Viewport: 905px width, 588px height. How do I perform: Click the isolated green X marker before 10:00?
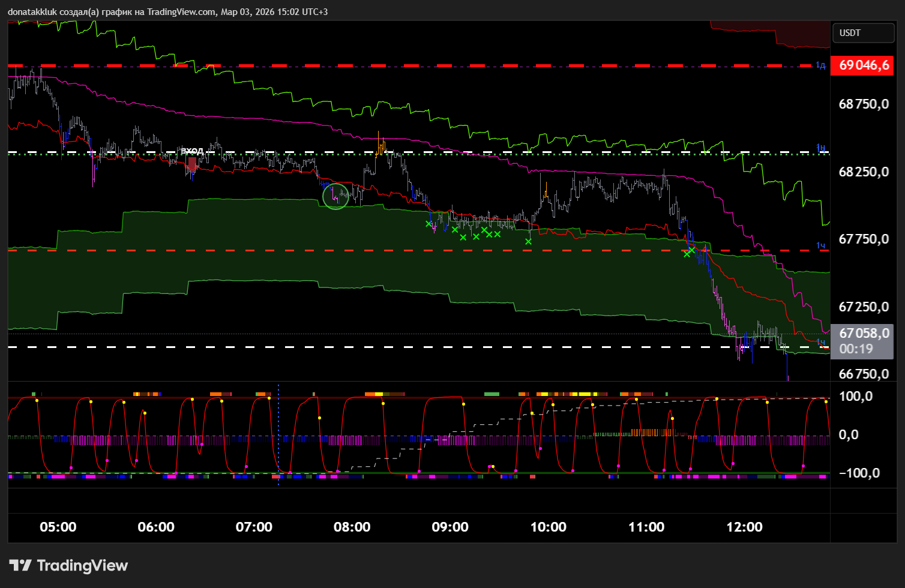(x=528, y=241)
